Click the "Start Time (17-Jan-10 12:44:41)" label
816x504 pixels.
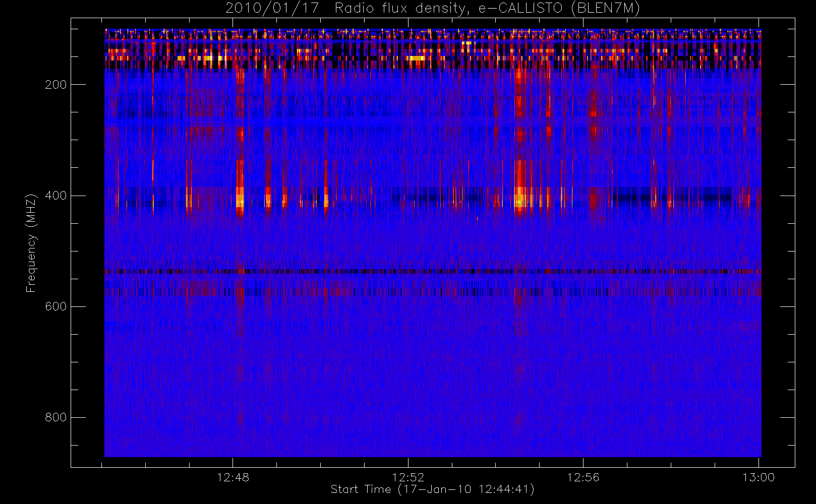(433, 489)
